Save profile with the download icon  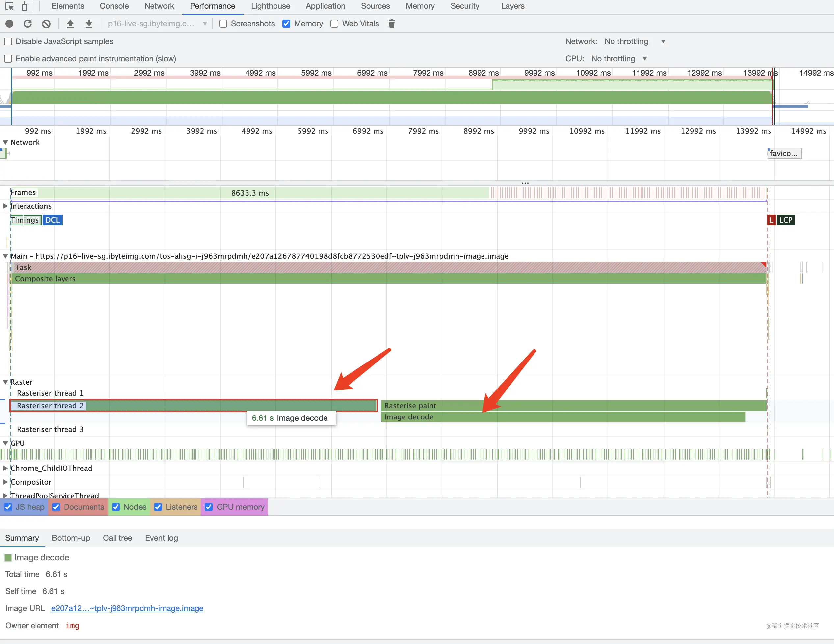click(x=89, y=24)
